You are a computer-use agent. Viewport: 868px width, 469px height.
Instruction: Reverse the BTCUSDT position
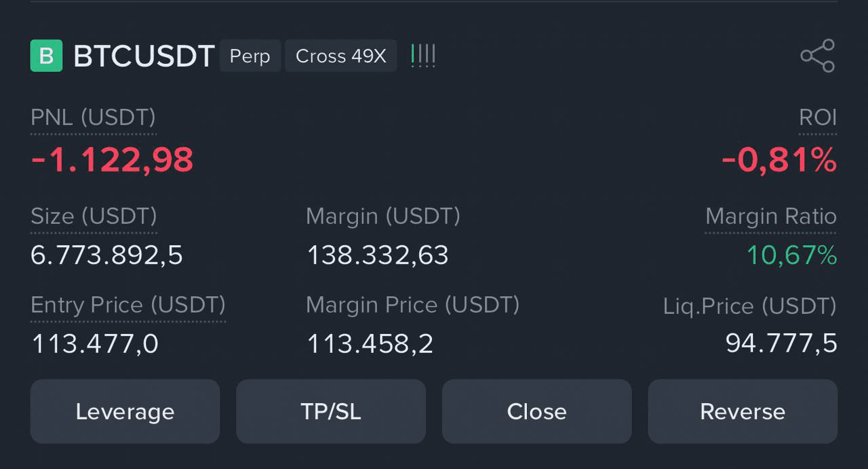click(743, 411)
